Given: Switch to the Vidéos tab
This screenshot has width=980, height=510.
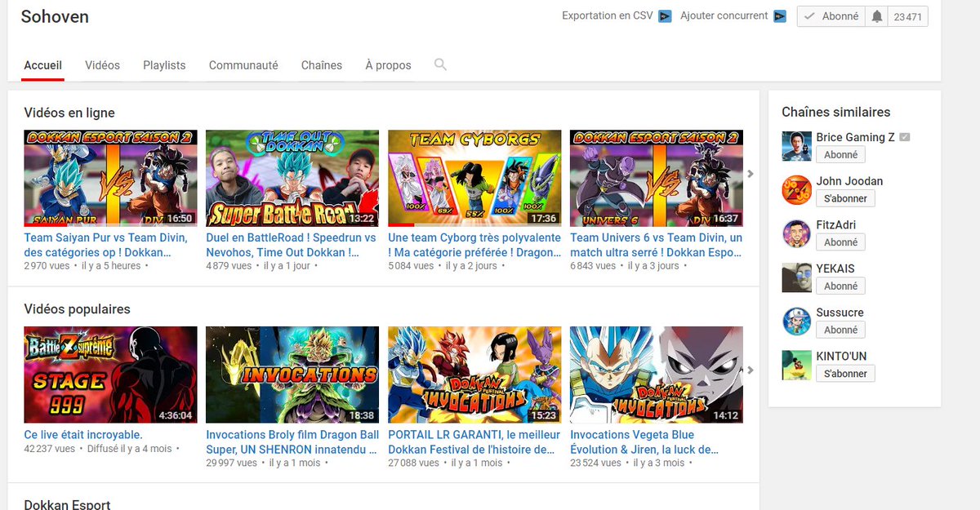Looking at the screenshot, I should point(102,65).
